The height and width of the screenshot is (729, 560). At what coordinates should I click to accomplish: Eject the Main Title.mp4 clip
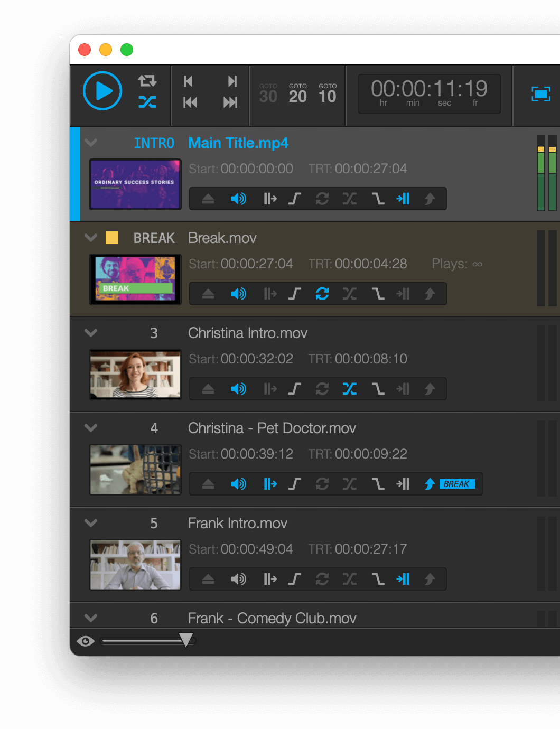[x=208, y=199]
